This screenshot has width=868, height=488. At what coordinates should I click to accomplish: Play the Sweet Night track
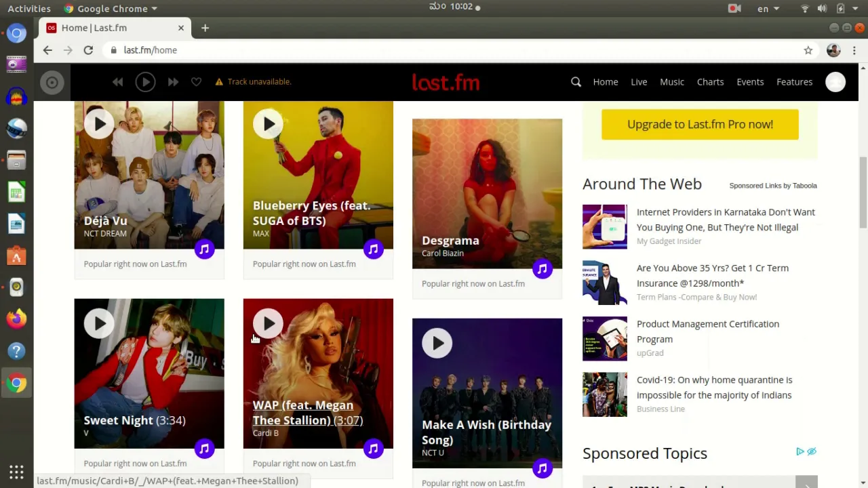(99, 324)
